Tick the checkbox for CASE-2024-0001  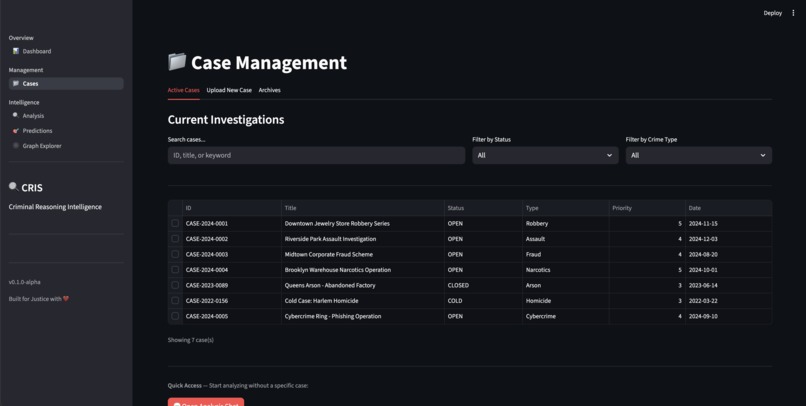click(175, 224)
